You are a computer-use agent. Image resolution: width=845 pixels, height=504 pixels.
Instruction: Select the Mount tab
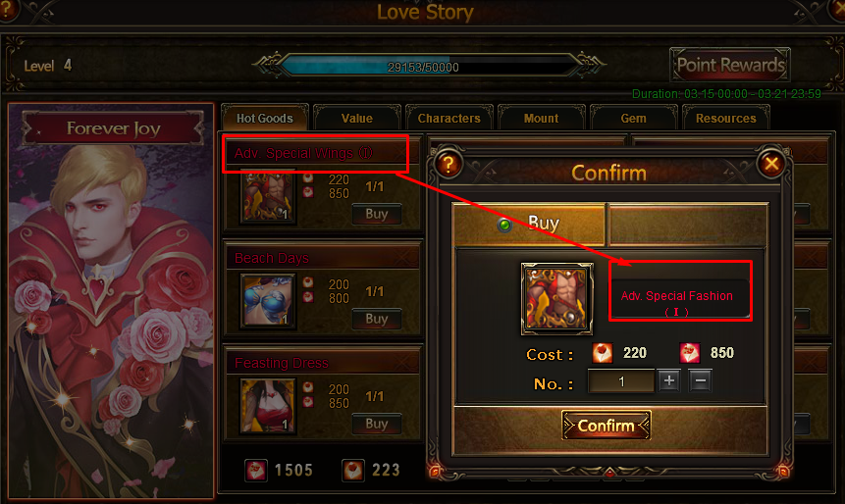tap(541, 118)
